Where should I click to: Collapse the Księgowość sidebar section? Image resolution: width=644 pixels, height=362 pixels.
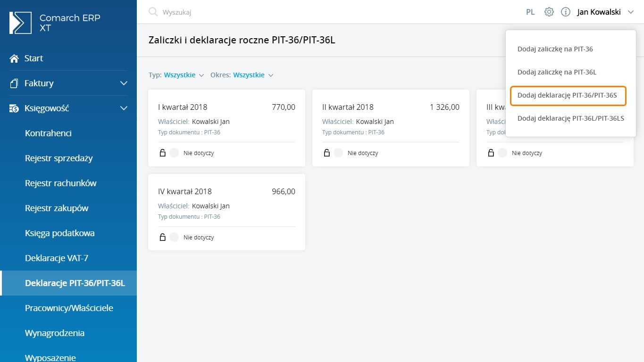click(x=124, y=108)
